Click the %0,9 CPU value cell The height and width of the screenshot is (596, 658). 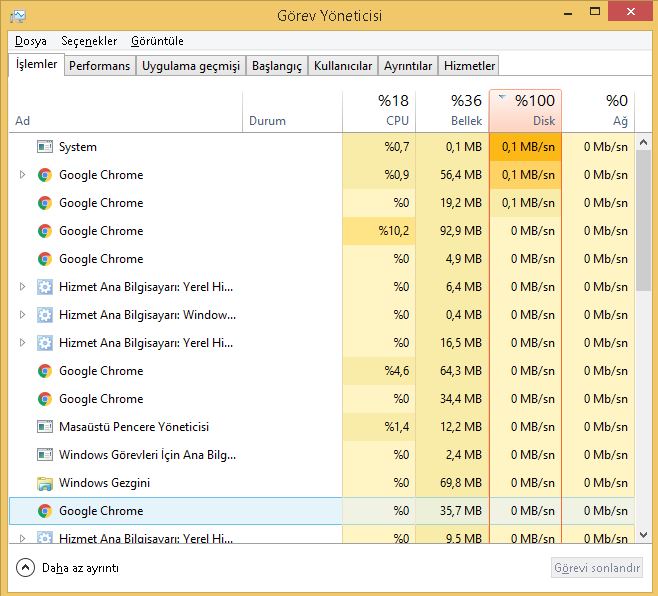[x=379, y=175]
